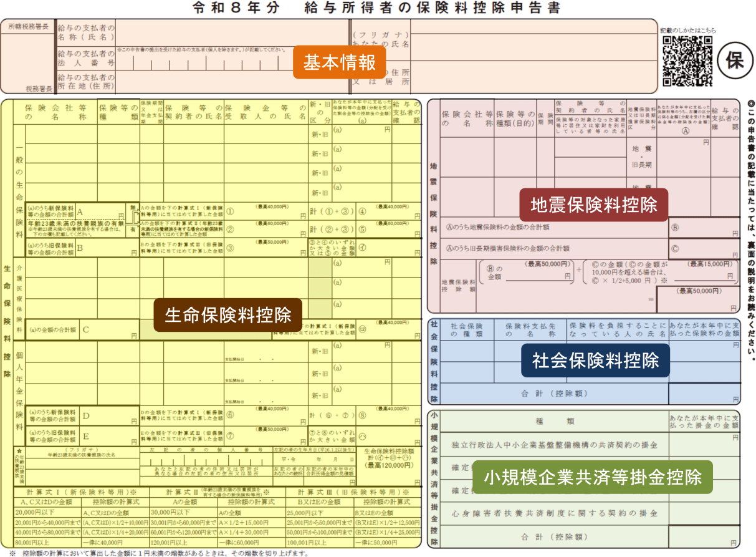Select the brown 生命保険料控除 label
This screenshot has width=756, height=557.
click(228, 315)
